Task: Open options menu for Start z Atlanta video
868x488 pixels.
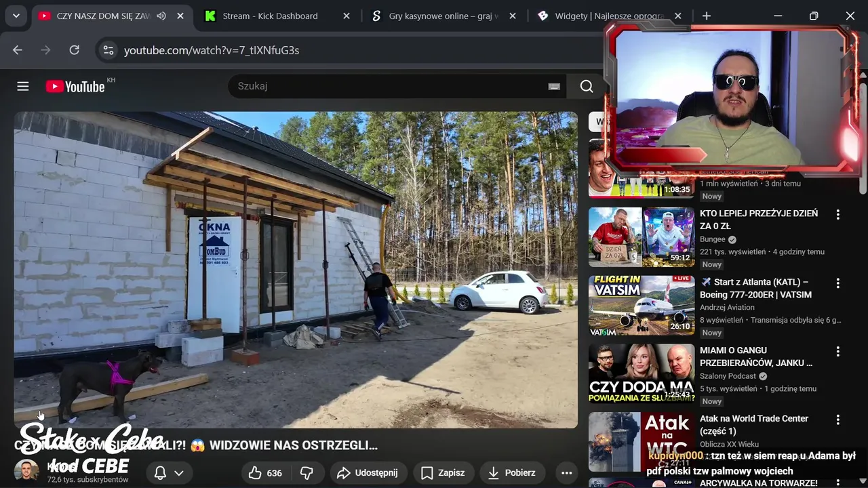Action: tap(838, 283)
